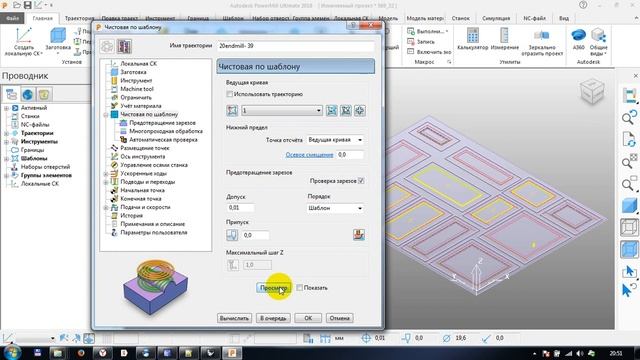This screenshot has height=360, width=640.
Task: Click the toolpath name field '20endmill- 39'
Action: tap(296, 46)
